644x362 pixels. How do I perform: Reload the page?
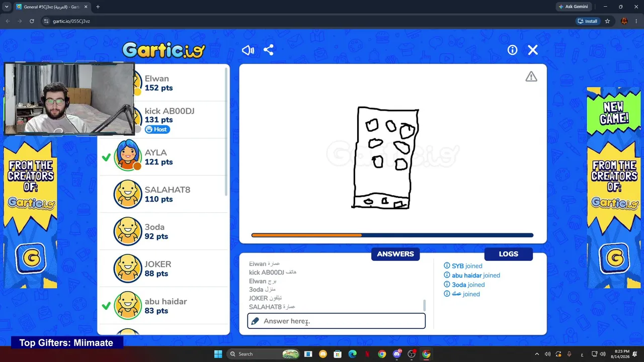click(32, 21)
